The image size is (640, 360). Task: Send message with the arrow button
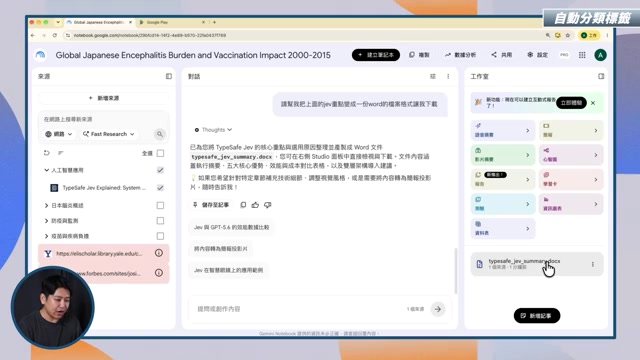click(438, 309)
